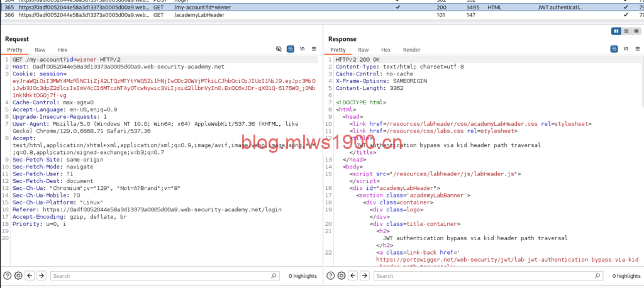Hide non-printable request view via crossed-eye icon

279,49
